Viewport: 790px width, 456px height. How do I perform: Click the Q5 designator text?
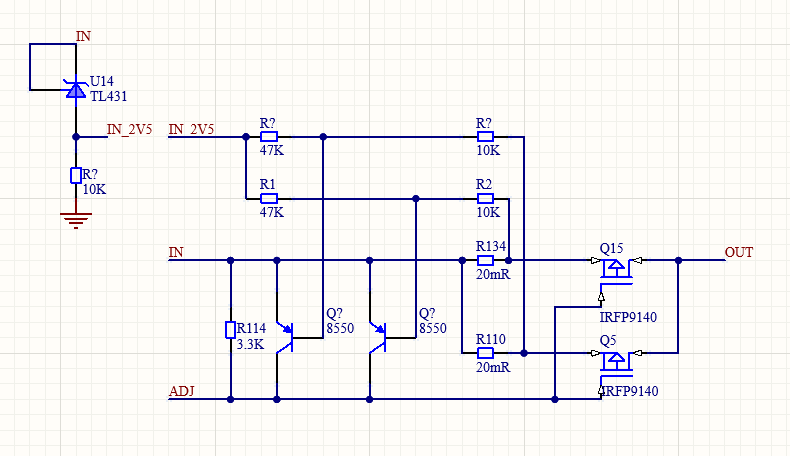point(608,341)
